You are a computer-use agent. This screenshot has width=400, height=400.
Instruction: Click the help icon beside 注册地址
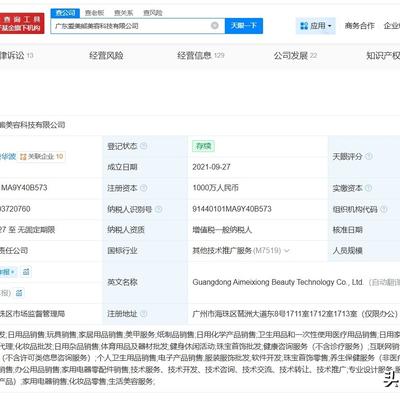point(144,314)
